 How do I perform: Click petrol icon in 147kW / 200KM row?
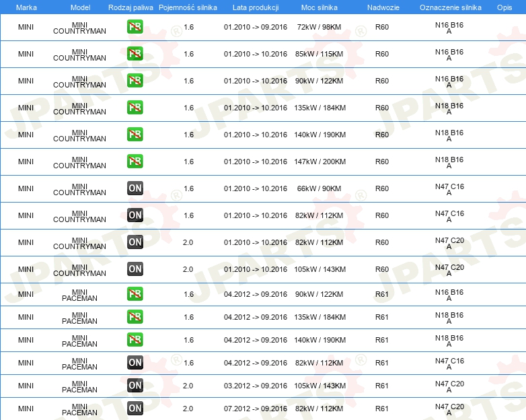pos(135,162)
